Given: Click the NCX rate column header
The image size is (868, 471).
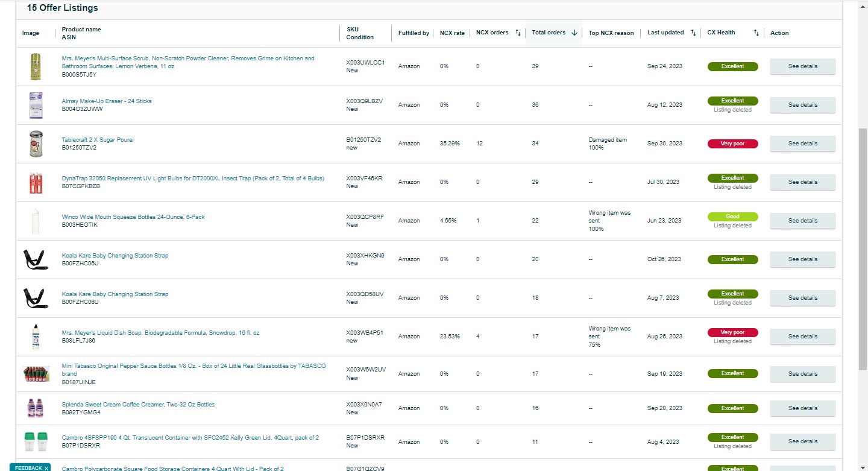Looking at the screenshot, I should [x=452, y=33].
